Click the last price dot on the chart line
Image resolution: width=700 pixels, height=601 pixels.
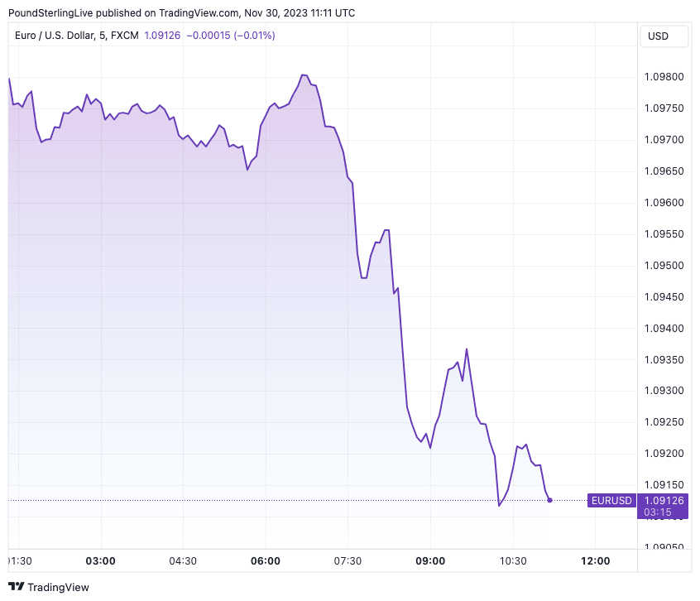click(550, 500)
